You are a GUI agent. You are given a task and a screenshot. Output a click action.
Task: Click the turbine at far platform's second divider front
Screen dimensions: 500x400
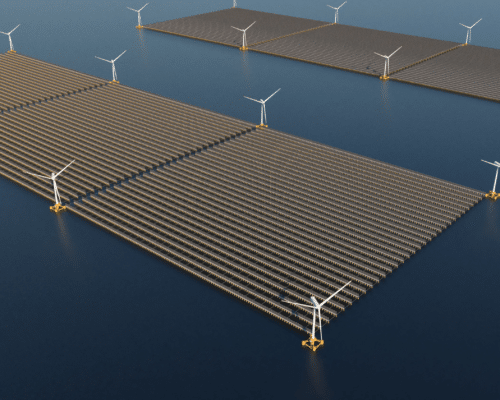click(386, 63)
